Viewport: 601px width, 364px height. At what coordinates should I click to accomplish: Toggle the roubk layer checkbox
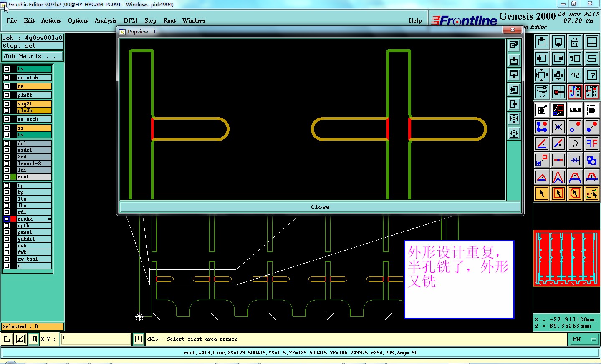pos(7,219)
